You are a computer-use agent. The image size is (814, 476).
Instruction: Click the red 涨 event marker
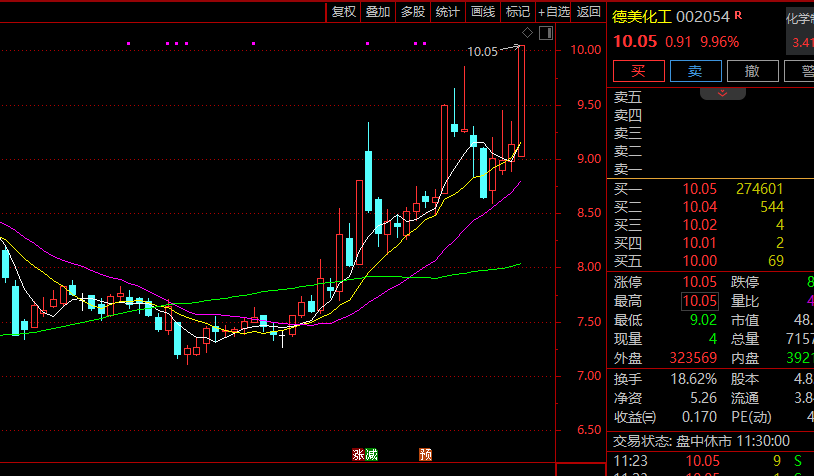[x=357, y=454]
